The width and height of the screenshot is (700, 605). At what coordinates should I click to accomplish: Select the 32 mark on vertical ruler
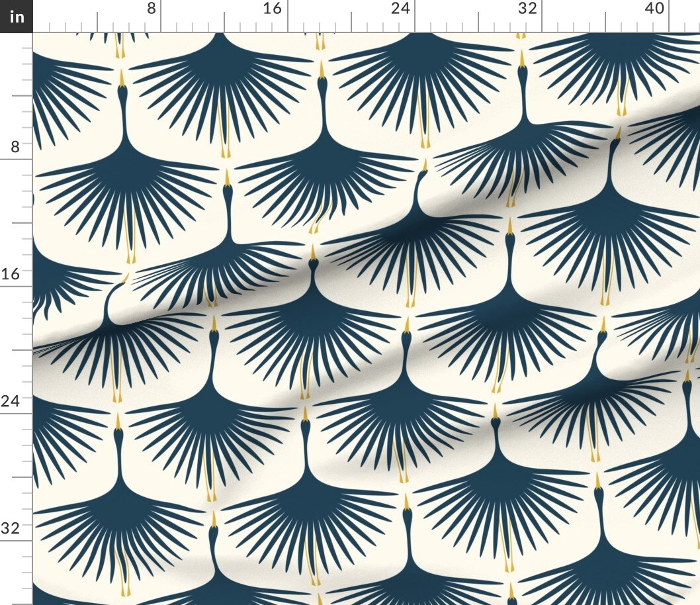point(11,528)
